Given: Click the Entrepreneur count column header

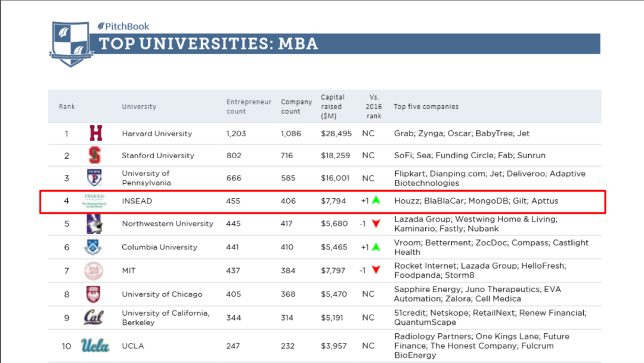Looking at the screenshot, I should pos(249,106).
